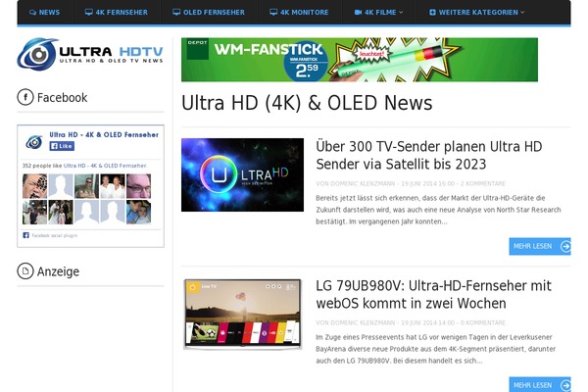Image resolution: width=588 pixels, height=392 pixels.
Task: Click the fan photo with glasses in Facebook widget
Action: coord(138,186)
